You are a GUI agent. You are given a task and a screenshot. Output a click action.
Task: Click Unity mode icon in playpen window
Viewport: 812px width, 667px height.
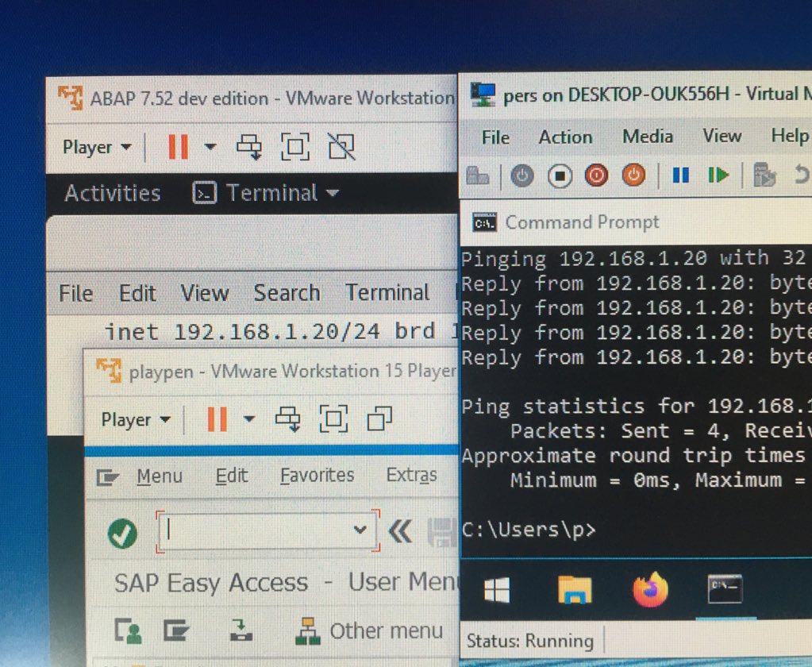[x=379, y=418]
